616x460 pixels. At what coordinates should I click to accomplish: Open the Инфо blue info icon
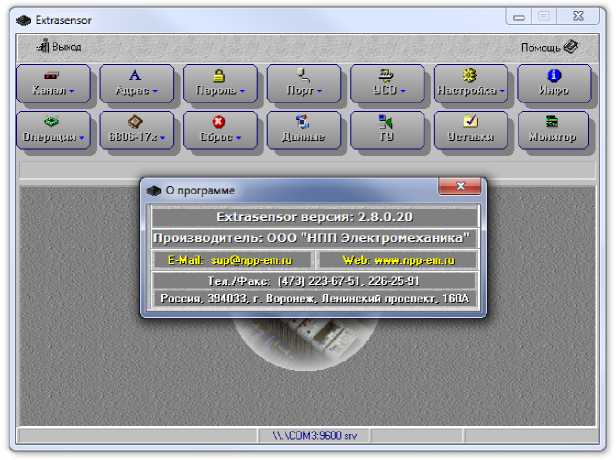pyautogui.click(x=554, y=75)
